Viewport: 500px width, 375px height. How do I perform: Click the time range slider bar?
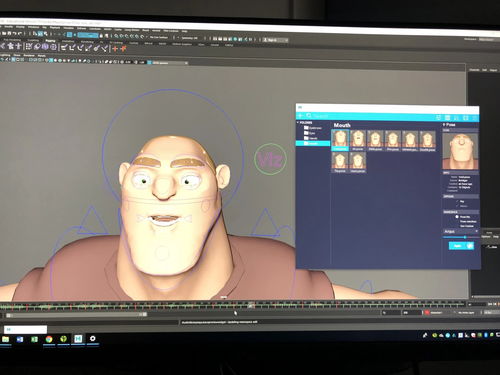coord(77,314)
